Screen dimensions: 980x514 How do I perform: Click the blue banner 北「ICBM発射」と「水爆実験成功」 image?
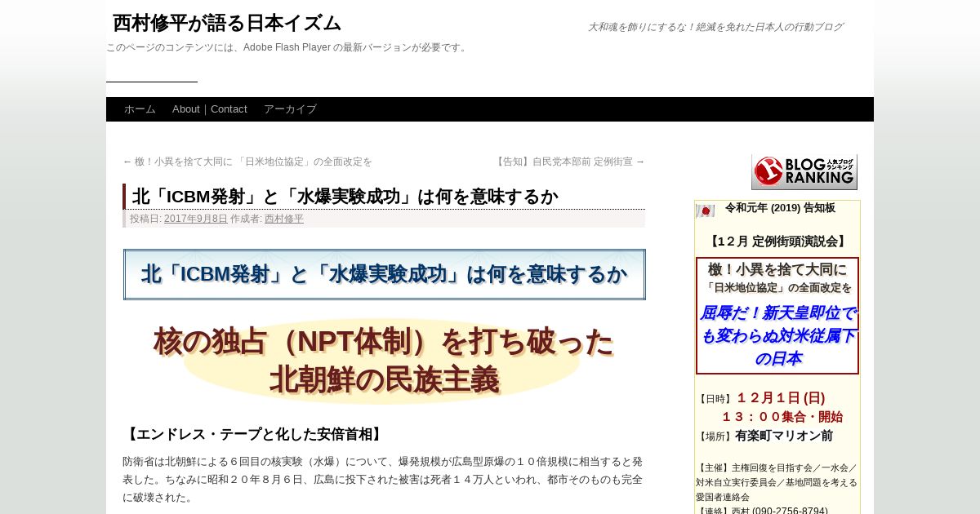tap(385, 274)
